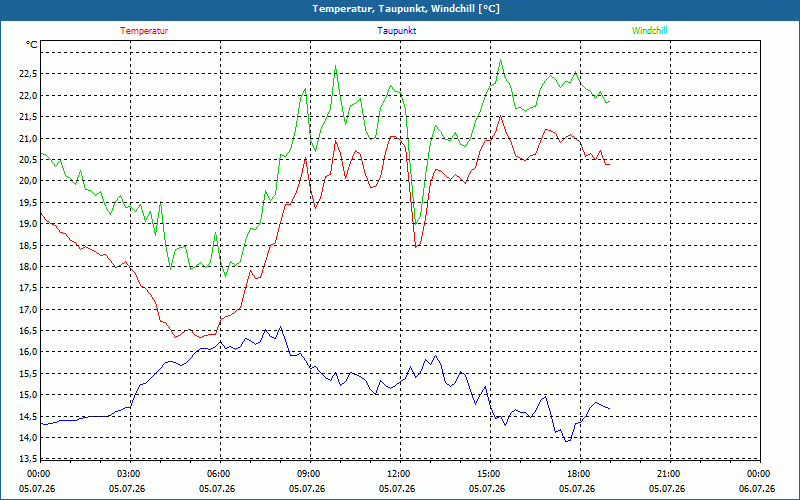Viewport: 800px width, 500px height.
Task: Click the 12:00 time axis label
Action: tap(399, 474)
